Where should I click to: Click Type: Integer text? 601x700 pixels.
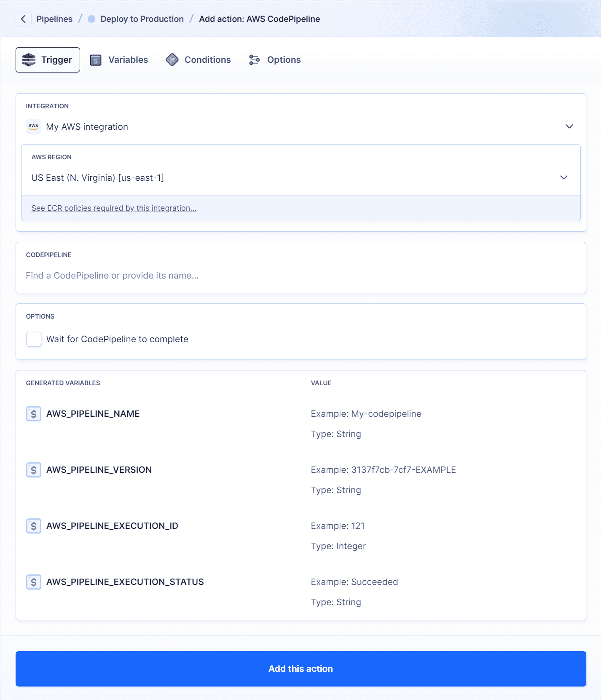pyautogui.click(x=338, y=546)
